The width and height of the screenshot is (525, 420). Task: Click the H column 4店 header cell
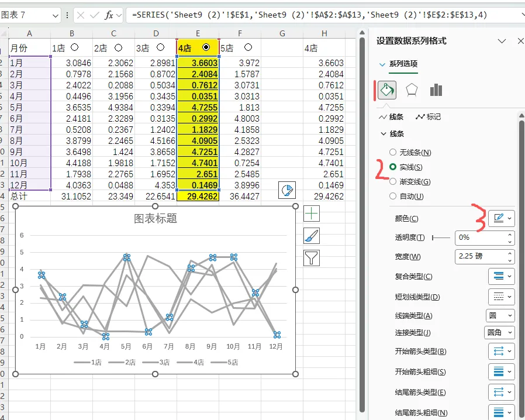click(x=324, y=48)
